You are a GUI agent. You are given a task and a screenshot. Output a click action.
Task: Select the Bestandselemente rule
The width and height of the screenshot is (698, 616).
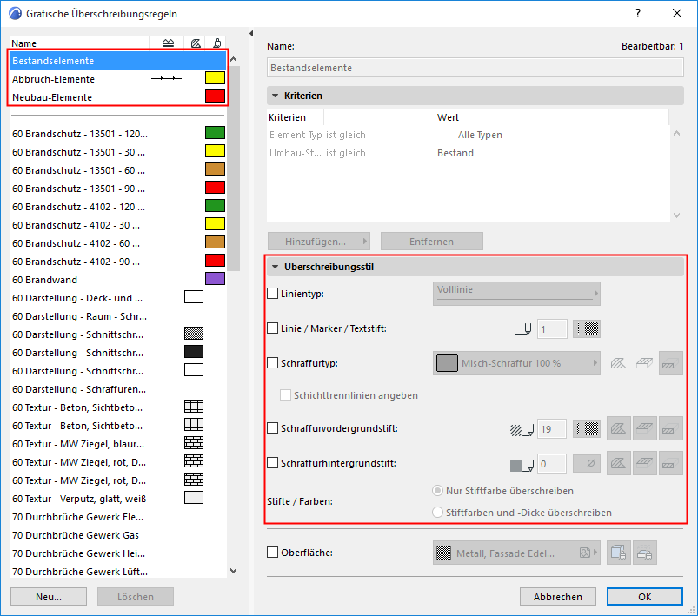pyautogui.click(x=117, y=61)
